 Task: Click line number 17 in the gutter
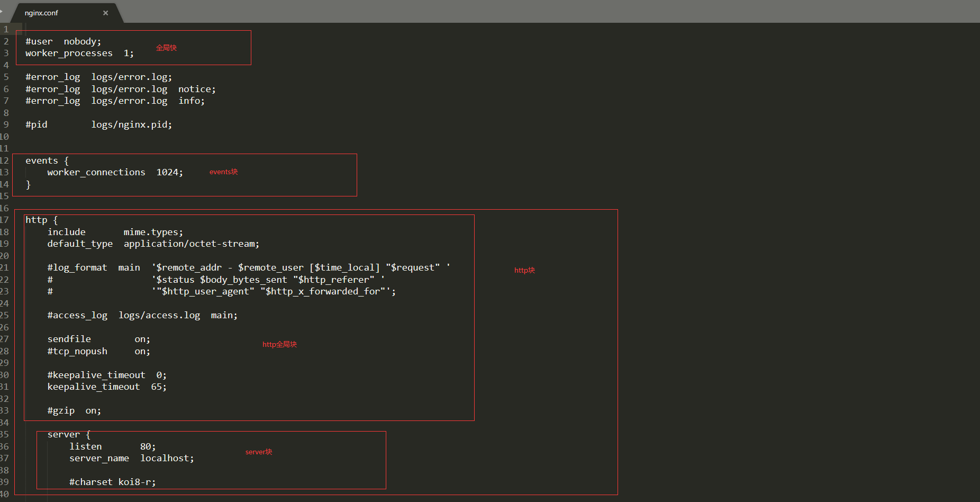tap(4, 220)
